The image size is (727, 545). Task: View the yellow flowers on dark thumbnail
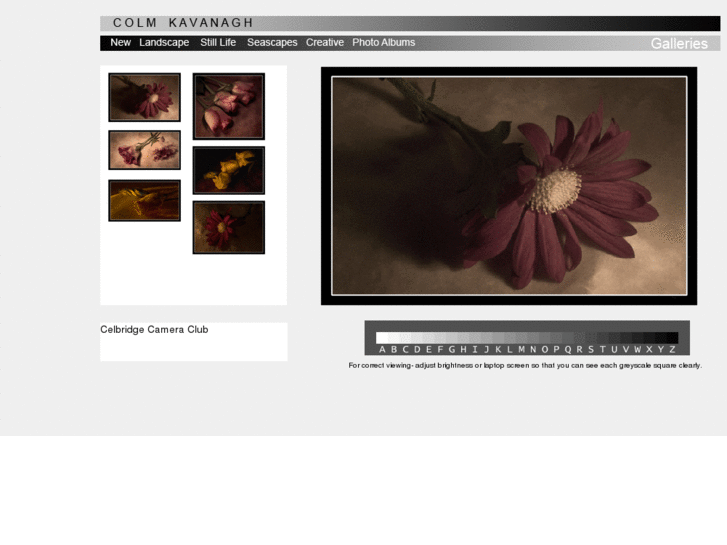(x=229, y=170)
